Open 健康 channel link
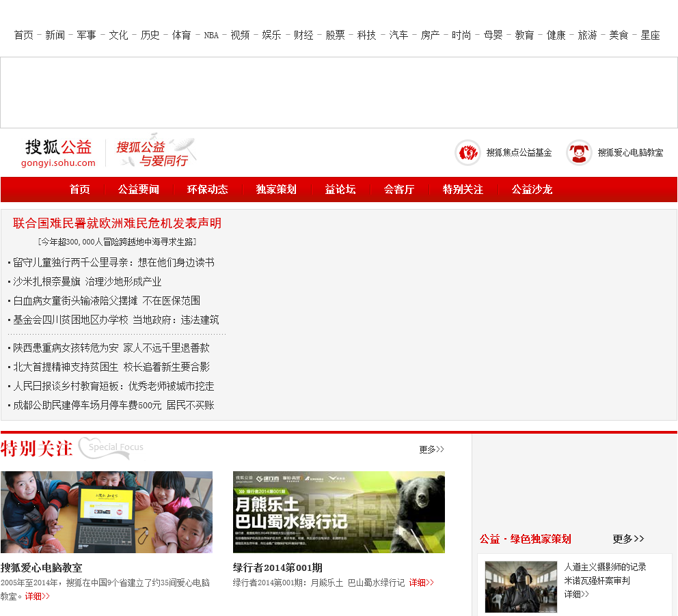 click(x=556, y=35)
